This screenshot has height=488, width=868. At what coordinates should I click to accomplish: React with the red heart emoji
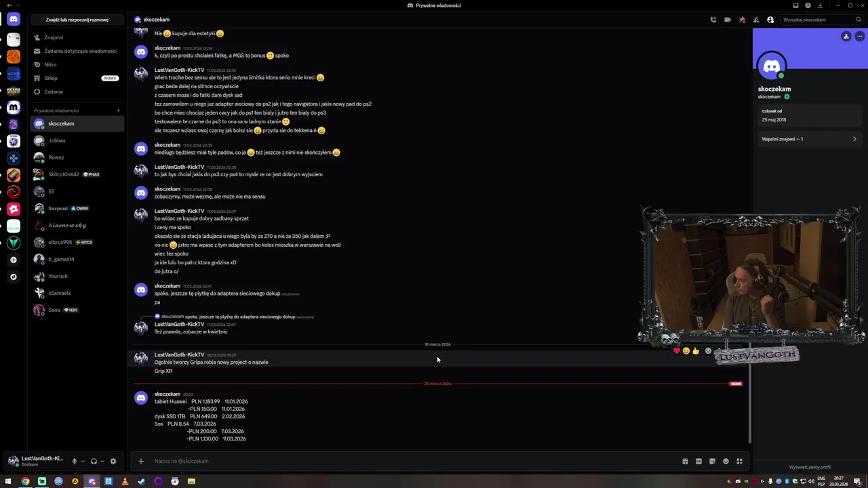pos(676,350)
